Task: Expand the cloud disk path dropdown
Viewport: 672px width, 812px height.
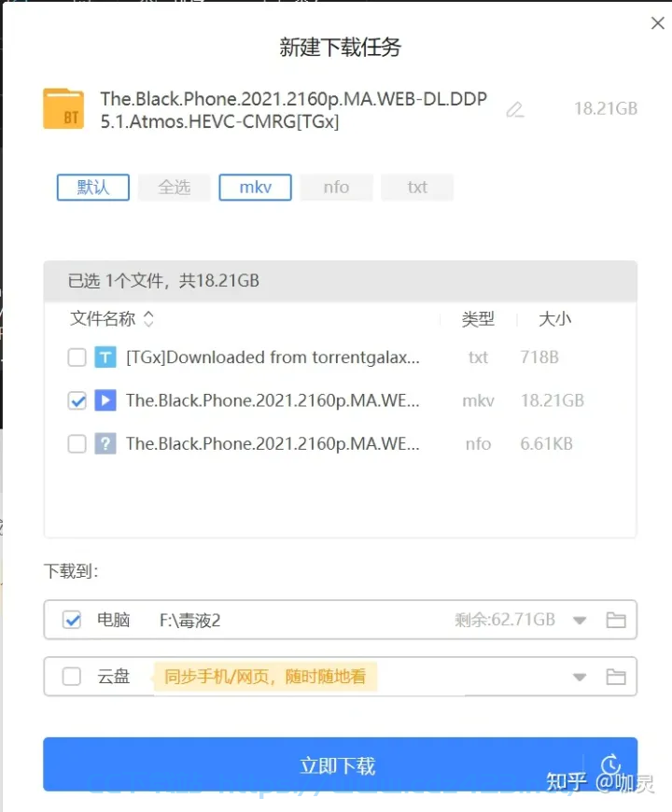Action: [580, 678]
